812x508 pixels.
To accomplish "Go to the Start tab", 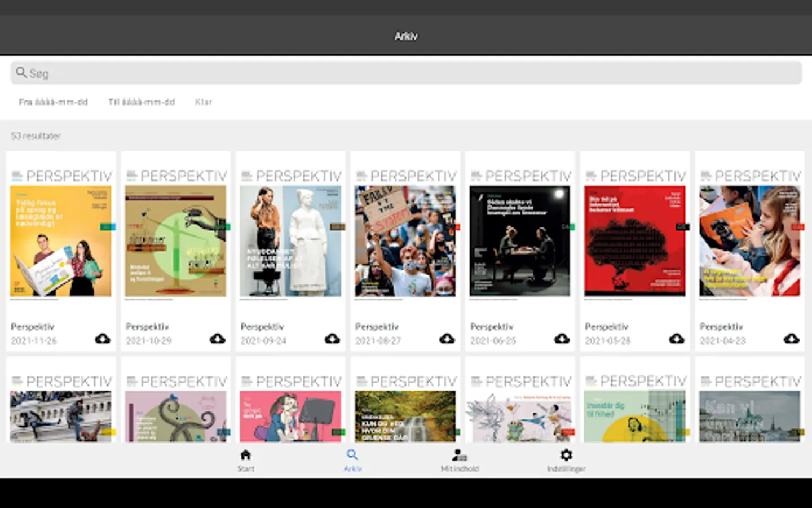I will coord(246,461).
